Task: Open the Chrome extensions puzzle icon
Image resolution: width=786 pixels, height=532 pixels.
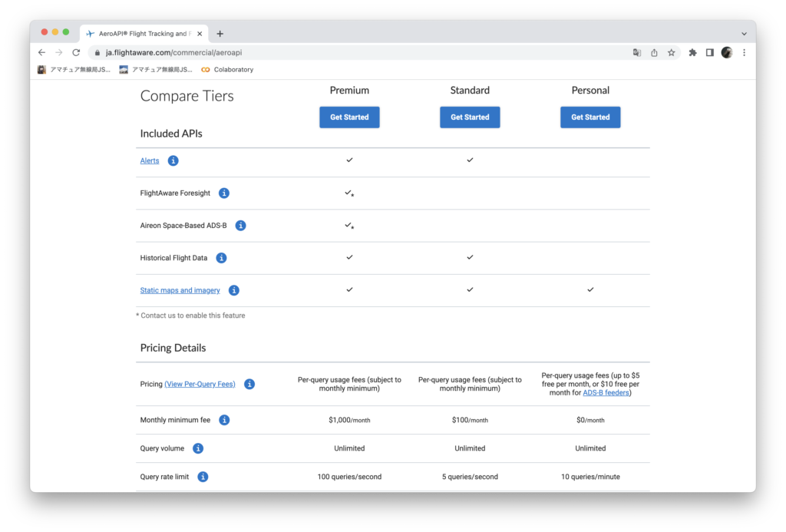Action: pyautogui.click(x=692, y=53)
